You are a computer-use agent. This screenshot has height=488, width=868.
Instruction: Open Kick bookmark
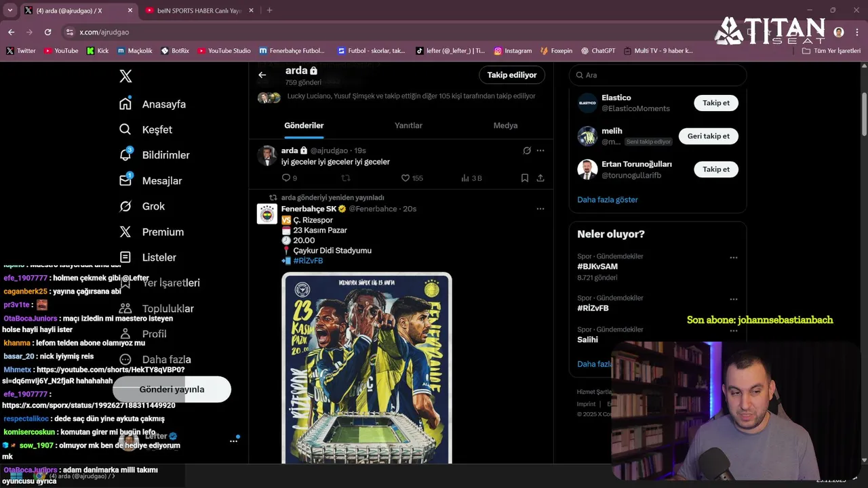(98, 51)
